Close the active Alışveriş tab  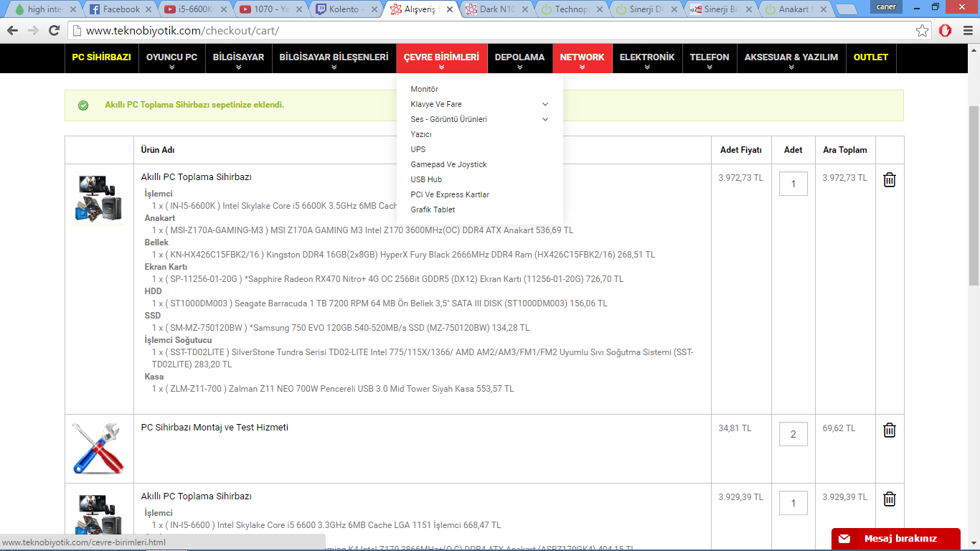pyautogui.click(x=450, y=9)
